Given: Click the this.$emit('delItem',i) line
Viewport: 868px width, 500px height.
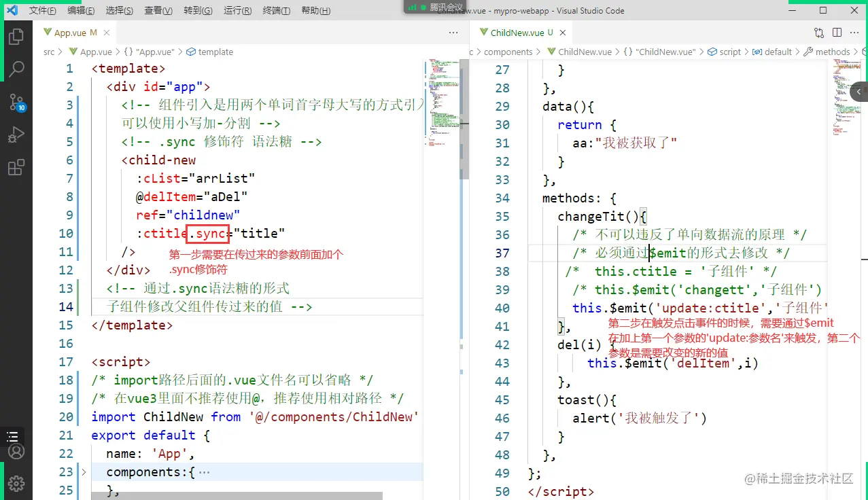Looking at the screenshot, I should tap(673, 363).
